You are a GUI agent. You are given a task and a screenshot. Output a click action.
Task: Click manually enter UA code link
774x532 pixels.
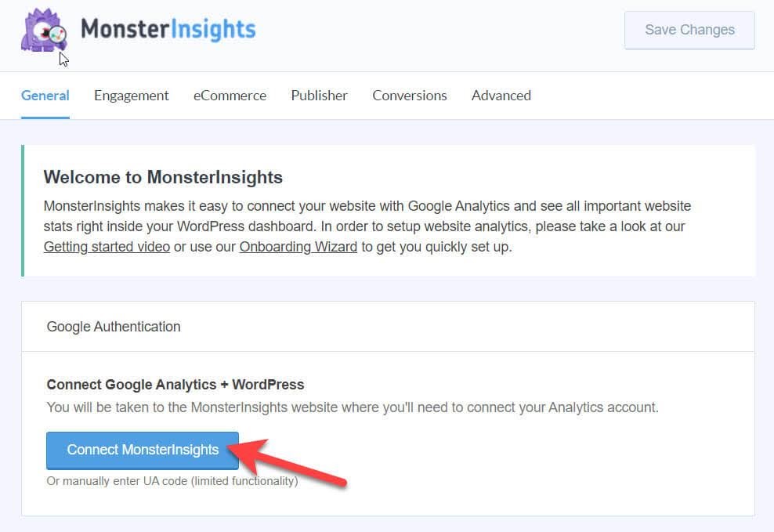coord(172,480)
